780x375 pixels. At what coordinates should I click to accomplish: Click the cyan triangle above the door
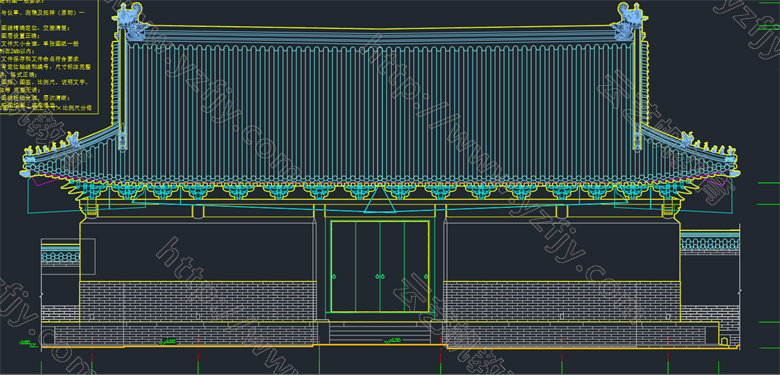pyautogui.click(x=381, y=200)
